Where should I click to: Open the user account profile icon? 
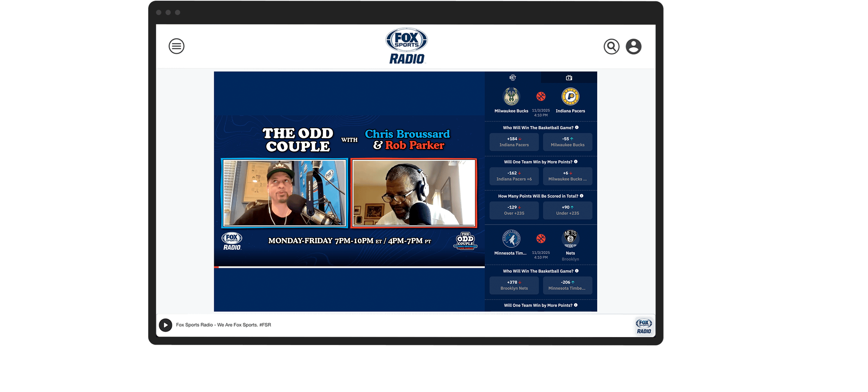(x=633, y=47)
